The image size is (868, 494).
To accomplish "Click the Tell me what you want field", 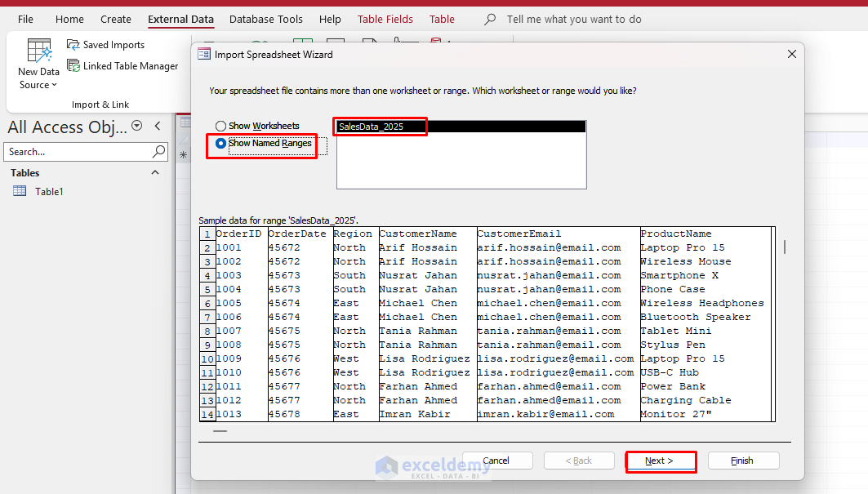I will pos(574,20).
